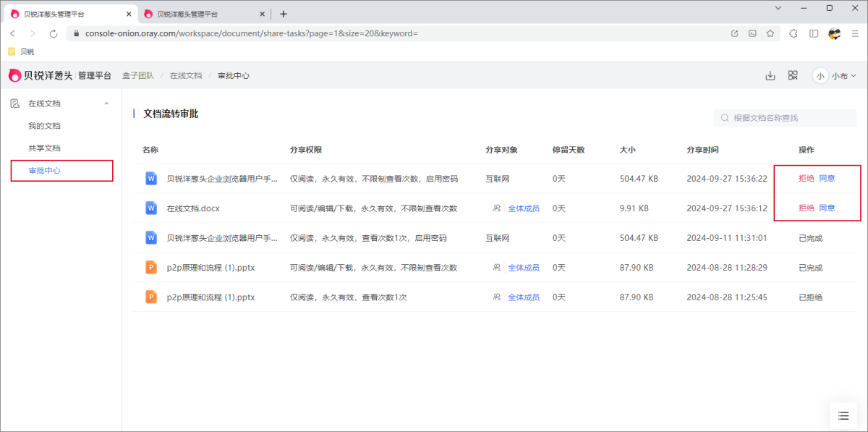Viewport: 868px width, 432px height.
Task: Click 全体成员 link in 在线文档.docx row
Action: [x=523, y=208]
